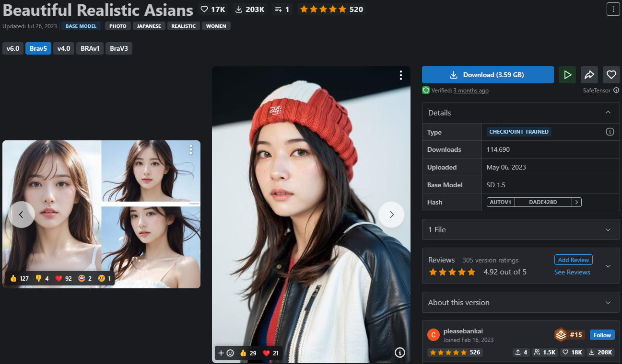Download the 3.59 GB model file

[488, 75]
